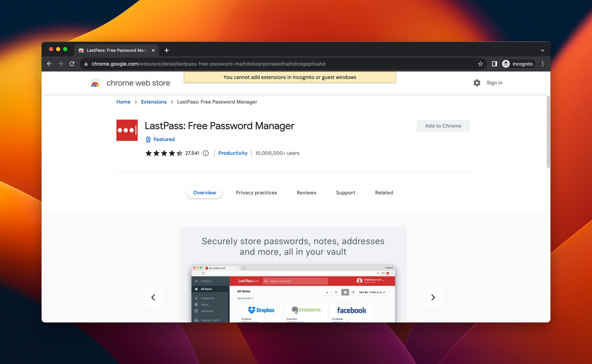Expand the forward navigation arrow button
Viewport: 592px width, 364px height.
coord(61,64)
